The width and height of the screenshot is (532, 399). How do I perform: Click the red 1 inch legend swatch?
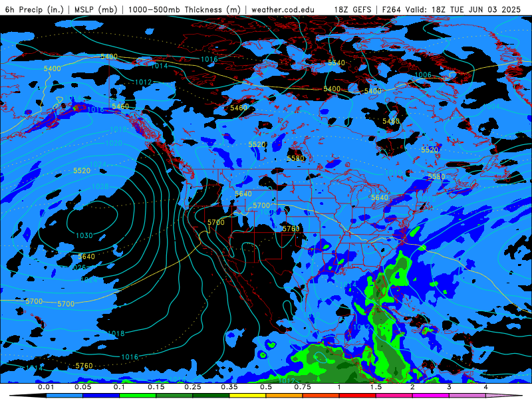[x=358, y=396]
